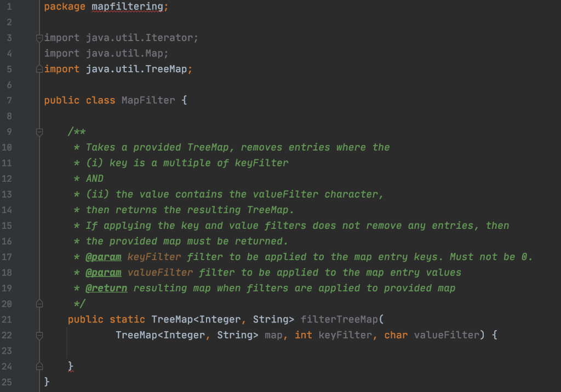Collapse the import block fold marker on line 3
Image resolution: width=561 pixels, height=392 pixels.
click(x=39, y=38)
